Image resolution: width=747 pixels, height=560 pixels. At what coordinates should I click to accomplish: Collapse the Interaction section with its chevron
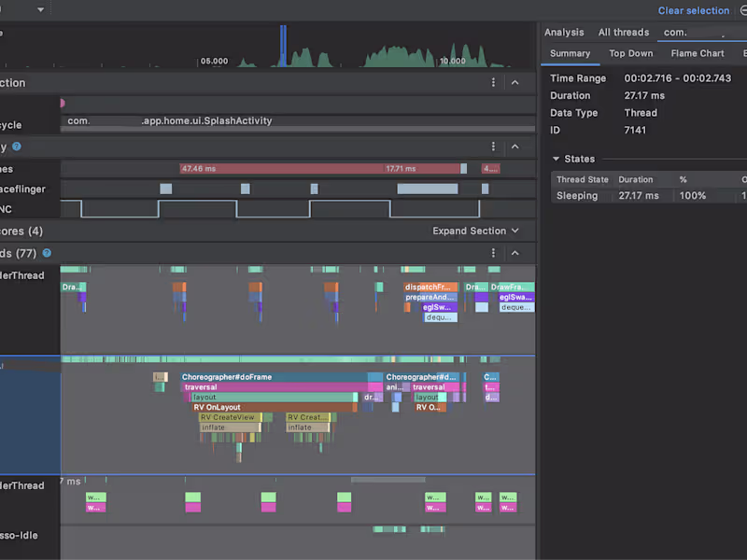(x=515, y=83)
